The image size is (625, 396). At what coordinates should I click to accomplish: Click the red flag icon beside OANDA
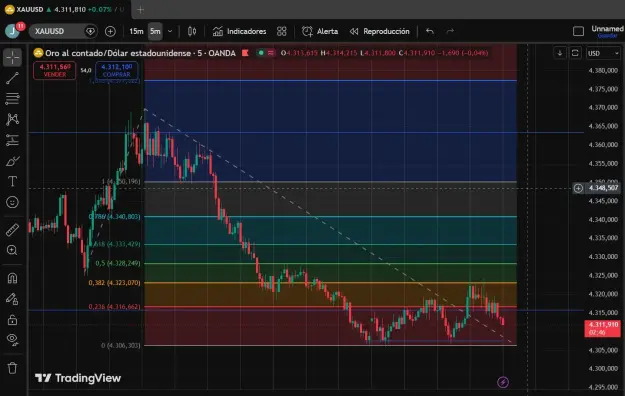(245, 53)
